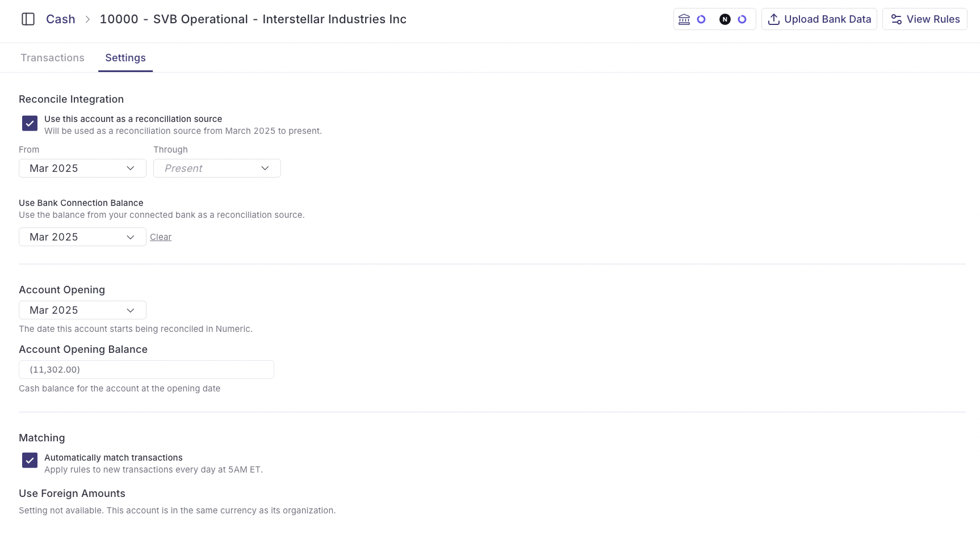
Task: Focus the Account Opening Balance field
Action: coord(146,370)
